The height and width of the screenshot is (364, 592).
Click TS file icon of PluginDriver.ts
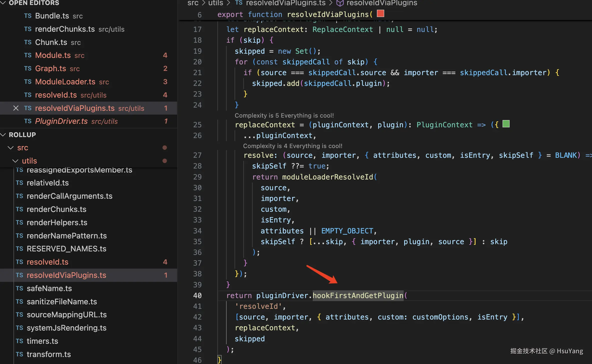tap(28, 121)
